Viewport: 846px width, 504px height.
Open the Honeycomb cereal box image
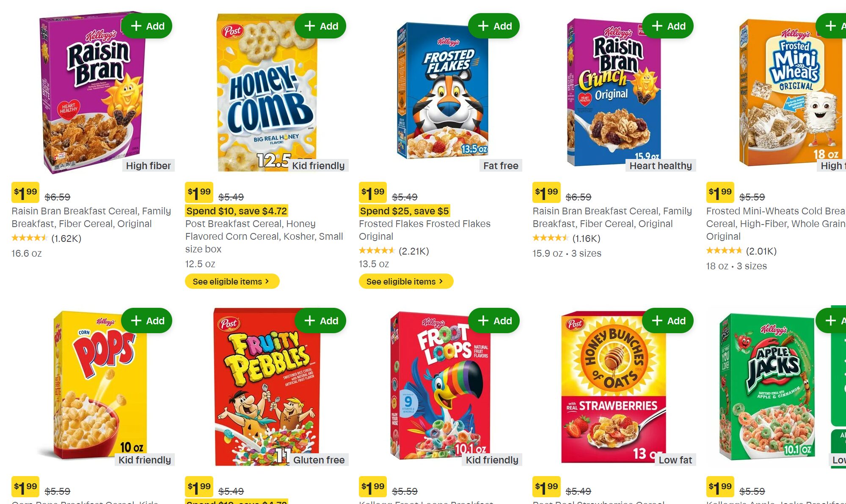pyautogui.click(x=266, y=93)
